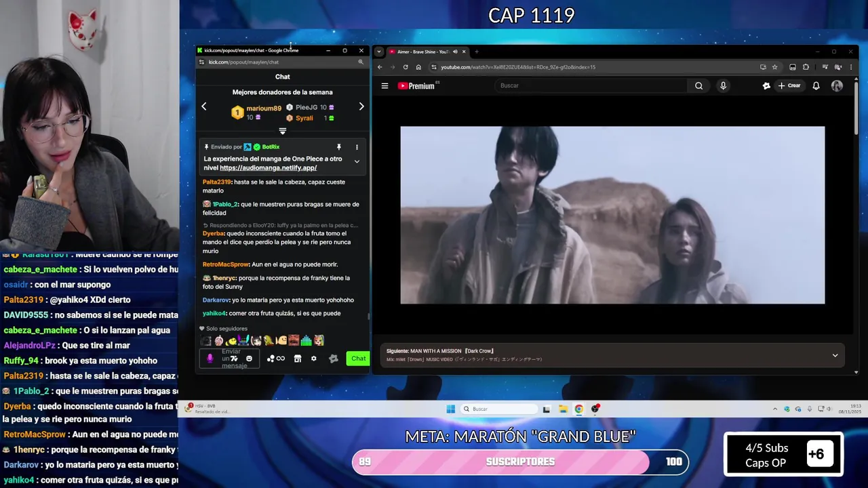Open a new tab in YouTube window
The width and height of the screenshot is (868, 488).
coord(476,52)
